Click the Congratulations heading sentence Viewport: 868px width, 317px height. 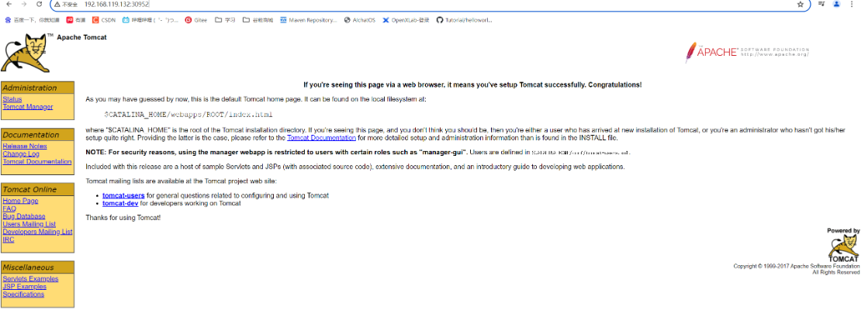pyautogui.click(x=472, y=84)
